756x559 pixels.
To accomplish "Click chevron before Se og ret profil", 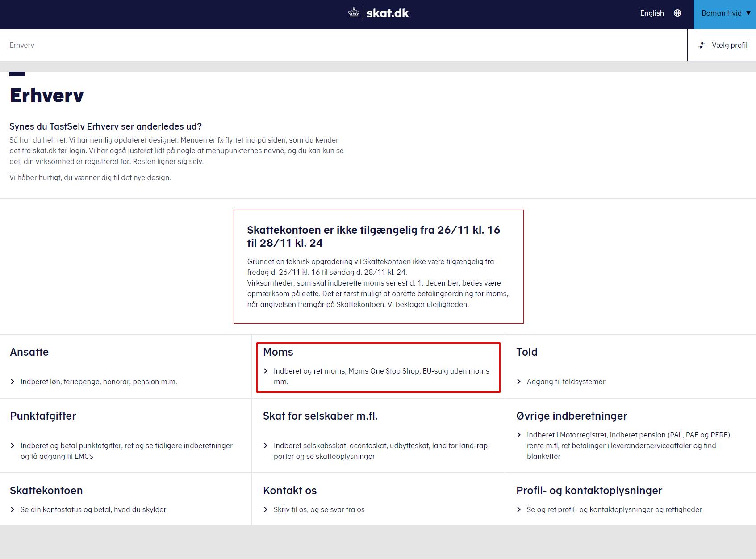I will [519, 509].
